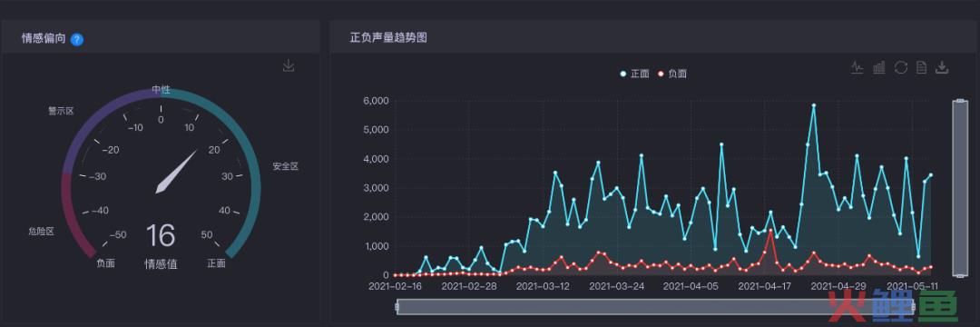
Task: Click left handle of horizontal zoom slider
Action: tap(397, 306)
